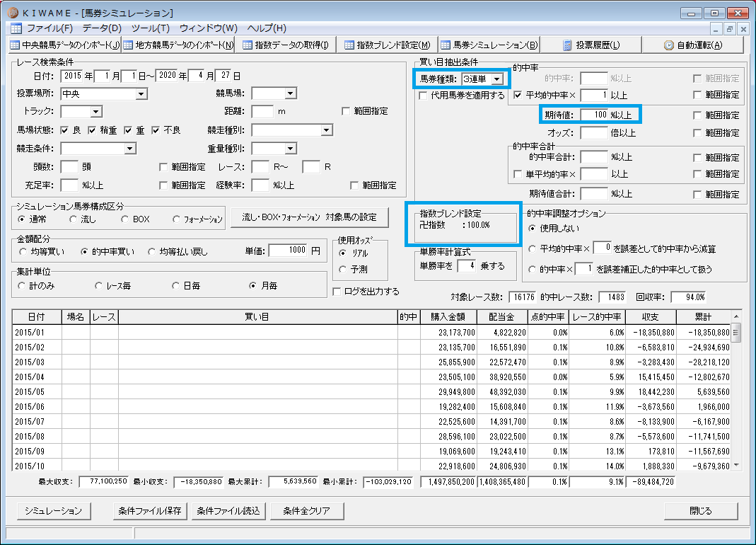
Task: Uncheck the 稍重 track condition checkbox
Action: pyautogui.click(x=92, y=130)
